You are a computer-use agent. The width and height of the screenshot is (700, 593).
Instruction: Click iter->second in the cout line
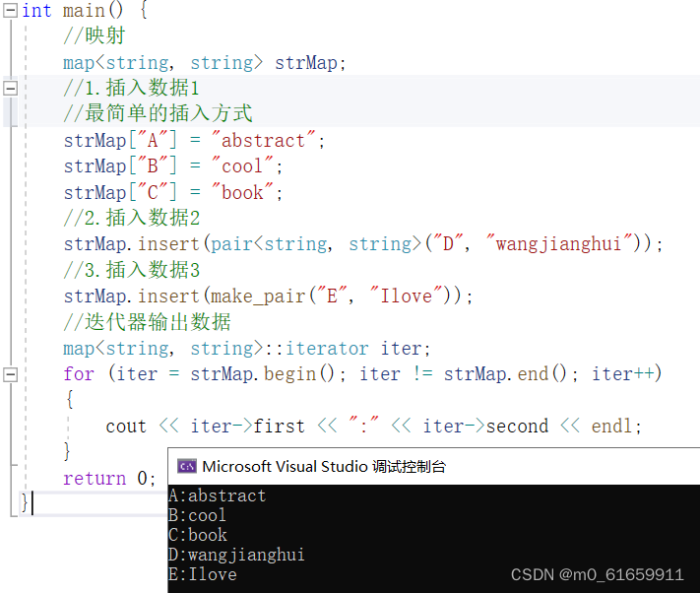pyautogui.click(x=485, y=426)
